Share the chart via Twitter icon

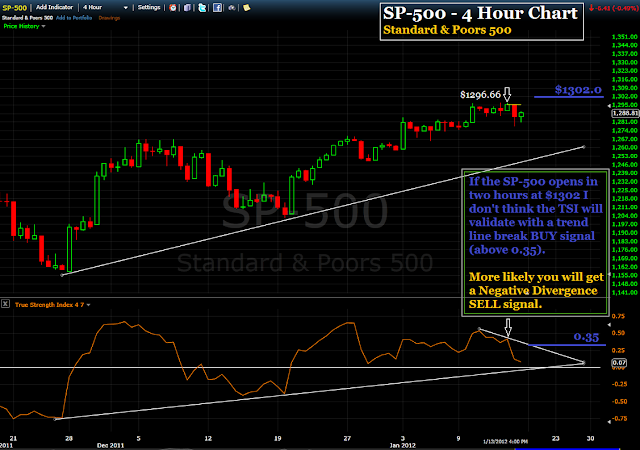pyautogui.click(x=202, y=7)
